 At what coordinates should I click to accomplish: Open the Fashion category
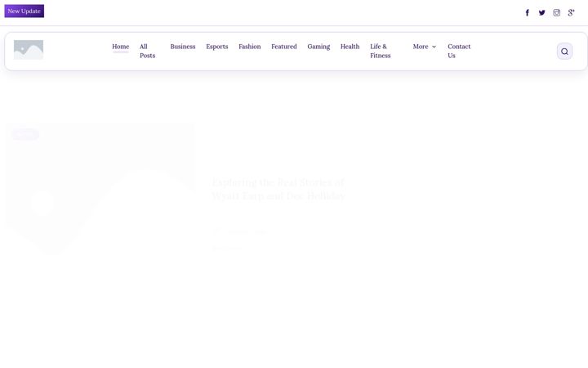pyautogui.click(x=249, y=47)
